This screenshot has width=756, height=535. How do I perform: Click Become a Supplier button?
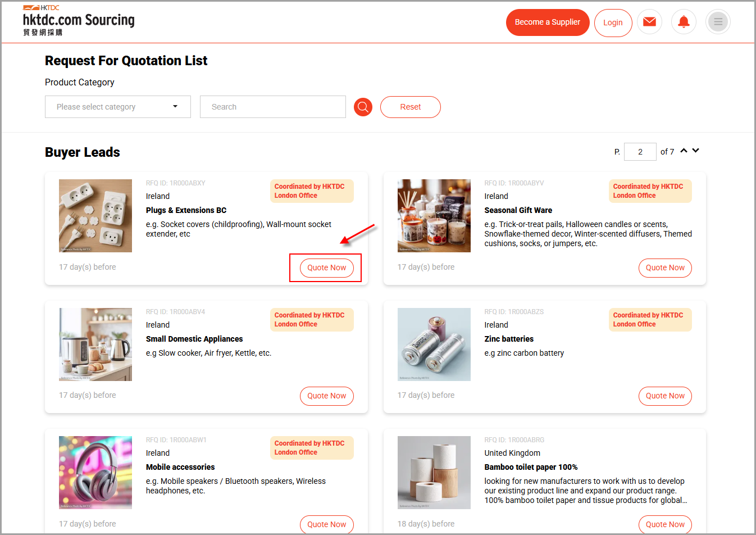[548, 22]
